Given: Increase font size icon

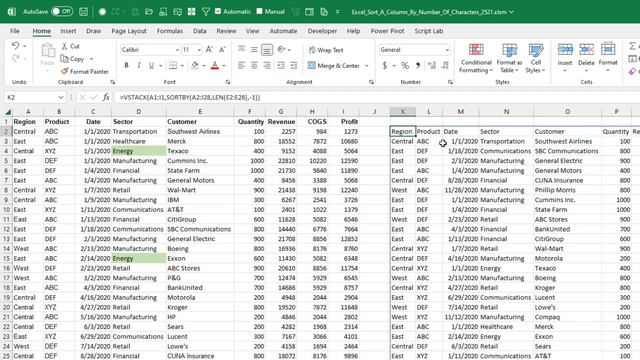Looking at the screenshot, I should tap(209, 50).
